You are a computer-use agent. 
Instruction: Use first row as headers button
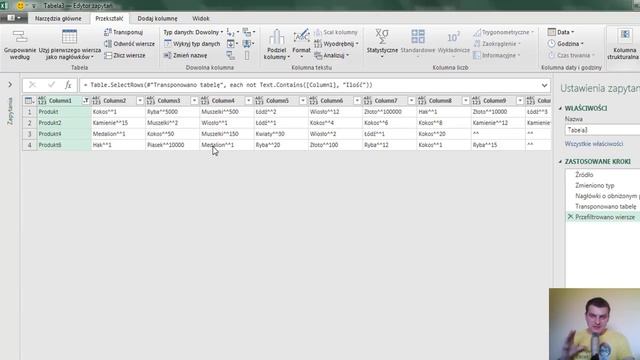[70, 45]
